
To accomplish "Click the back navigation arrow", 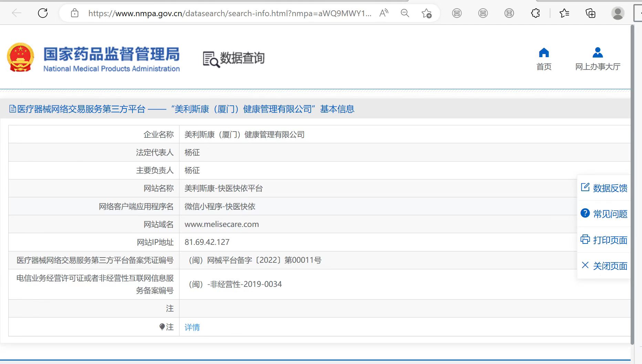I will point(16,13).
